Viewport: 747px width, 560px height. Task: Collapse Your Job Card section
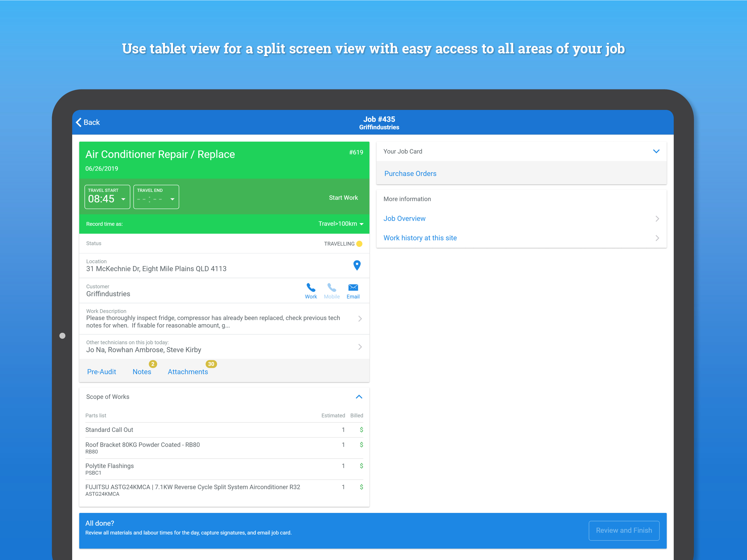click(656, 151)
